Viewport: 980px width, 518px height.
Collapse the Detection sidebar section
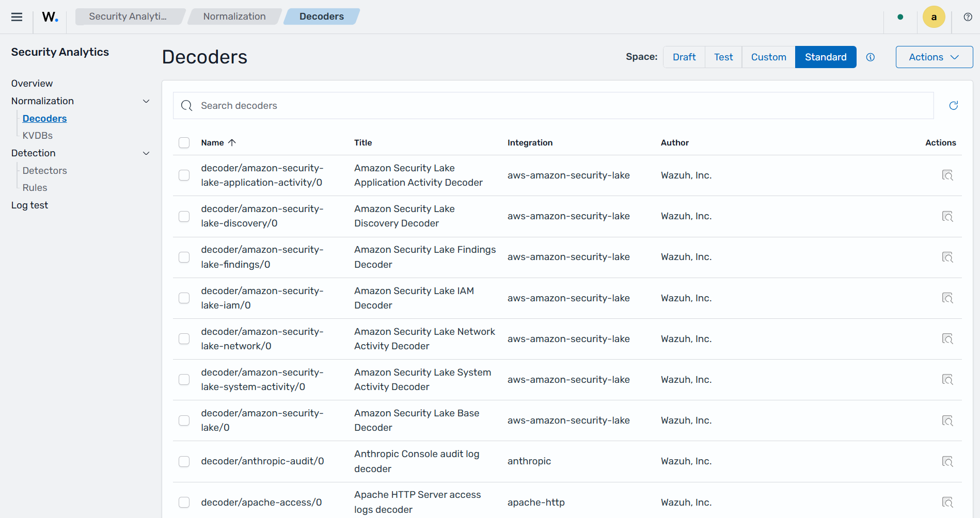146,153
